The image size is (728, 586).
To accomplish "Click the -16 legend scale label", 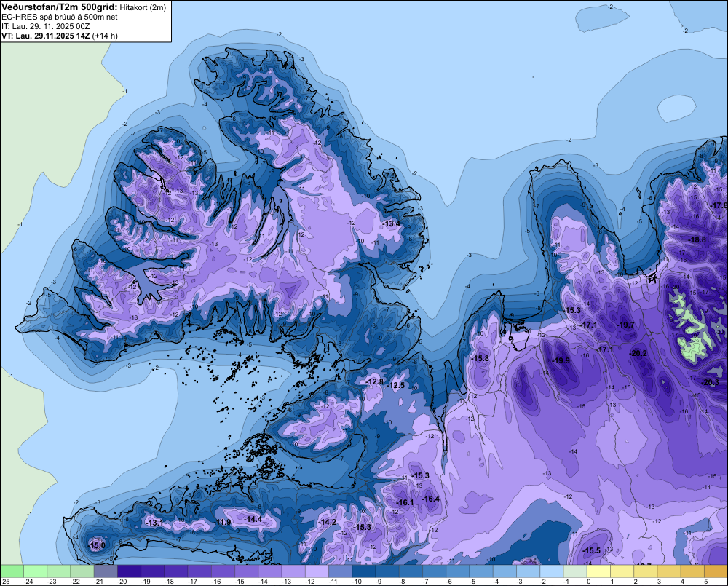I will coord(215,582).
